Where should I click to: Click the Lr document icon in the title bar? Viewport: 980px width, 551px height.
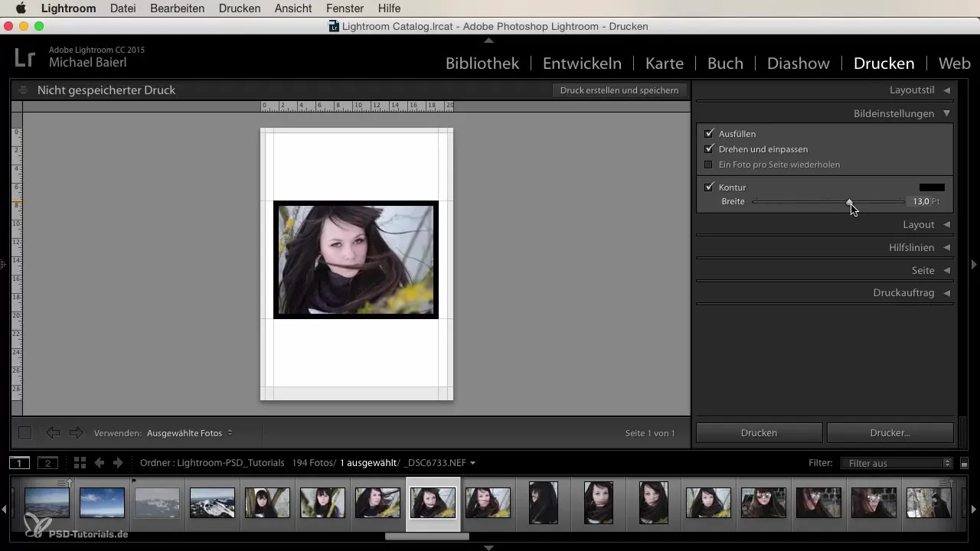click(333, 26)
